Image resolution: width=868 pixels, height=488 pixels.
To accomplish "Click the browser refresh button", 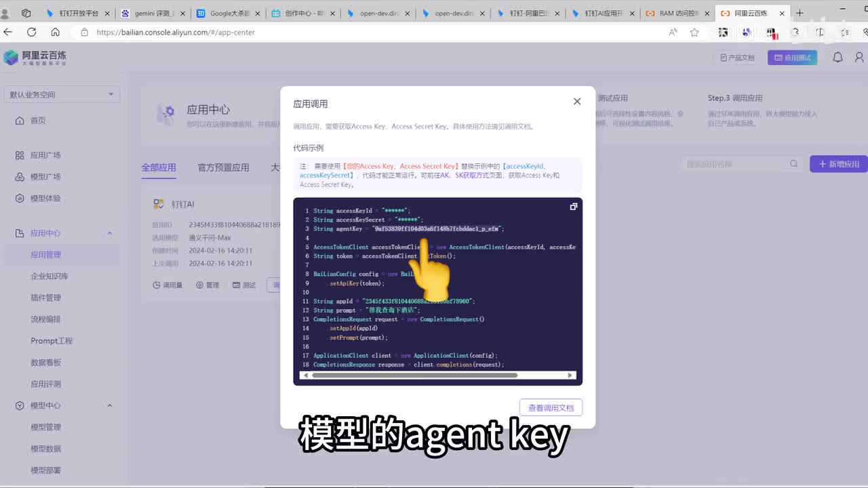I will click(31, 32).
